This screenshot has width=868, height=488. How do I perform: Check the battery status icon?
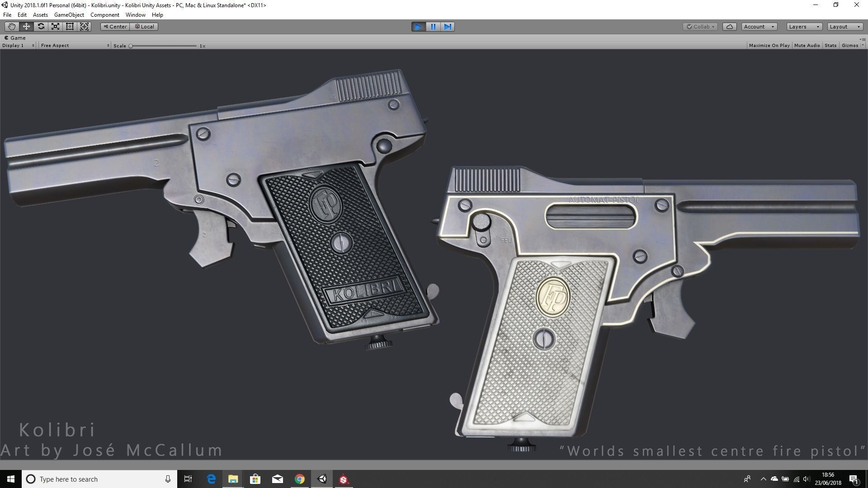(x=785, y=479)
